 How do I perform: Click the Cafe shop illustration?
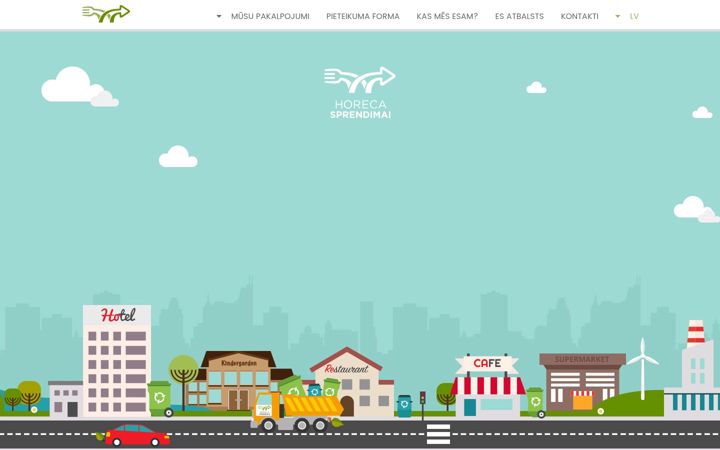point(488,386)
